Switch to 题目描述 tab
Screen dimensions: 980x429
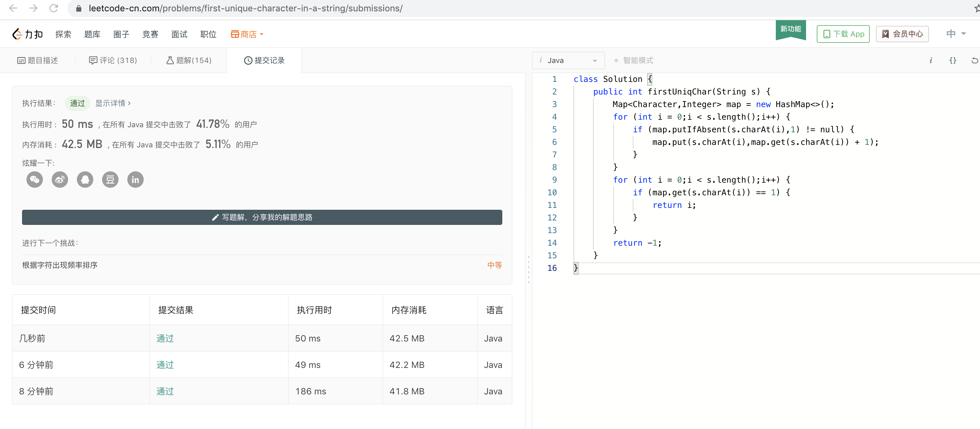tap(38, 60)
